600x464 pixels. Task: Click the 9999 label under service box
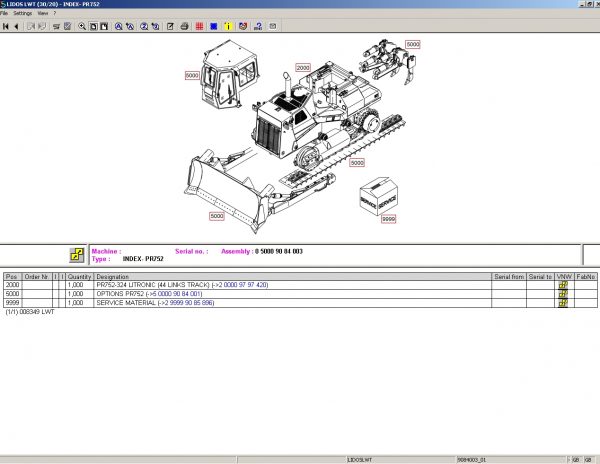tap(389, 218)
